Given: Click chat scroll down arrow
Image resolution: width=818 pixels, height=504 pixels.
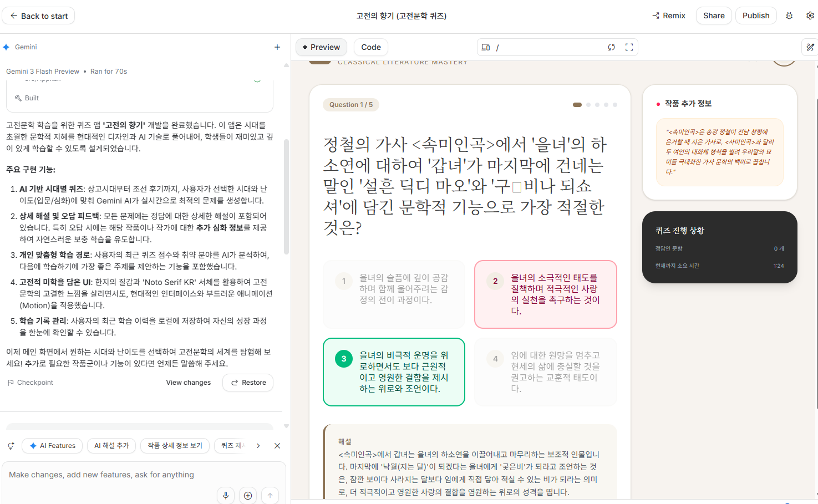Looking at the screenshot, I should click(287, 426).
